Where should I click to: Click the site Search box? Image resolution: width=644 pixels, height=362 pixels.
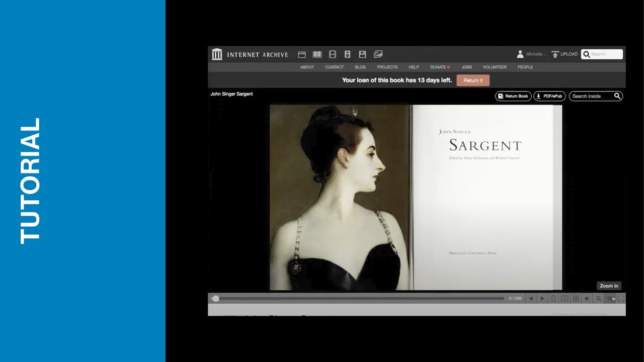point(602,54)
